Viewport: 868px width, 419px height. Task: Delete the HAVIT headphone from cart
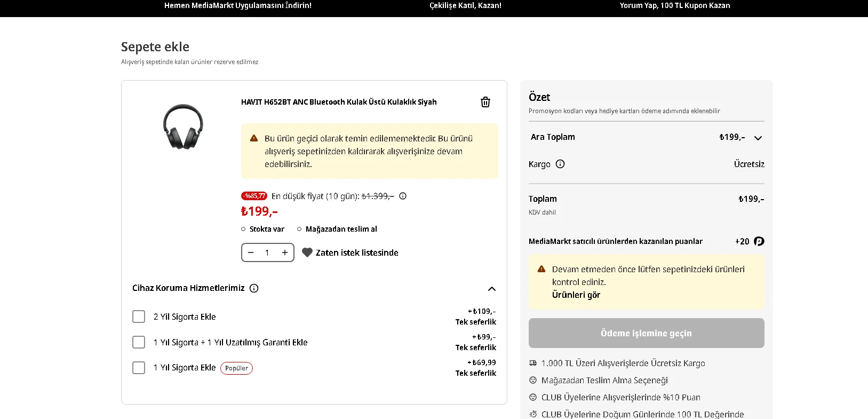click(x=485, y=102)
